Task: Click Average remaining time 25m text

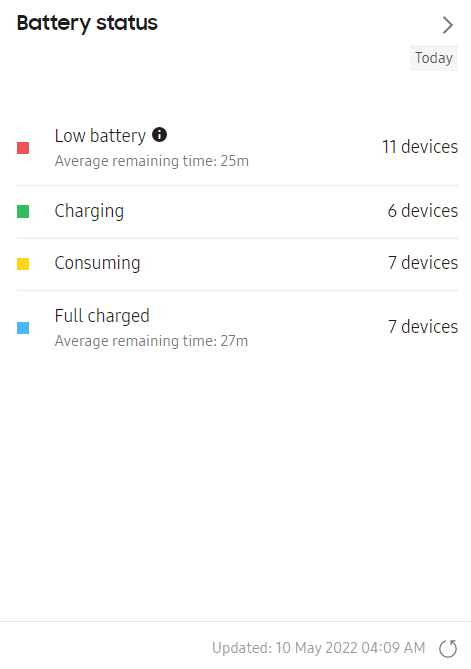Action: tap(151, 161)
